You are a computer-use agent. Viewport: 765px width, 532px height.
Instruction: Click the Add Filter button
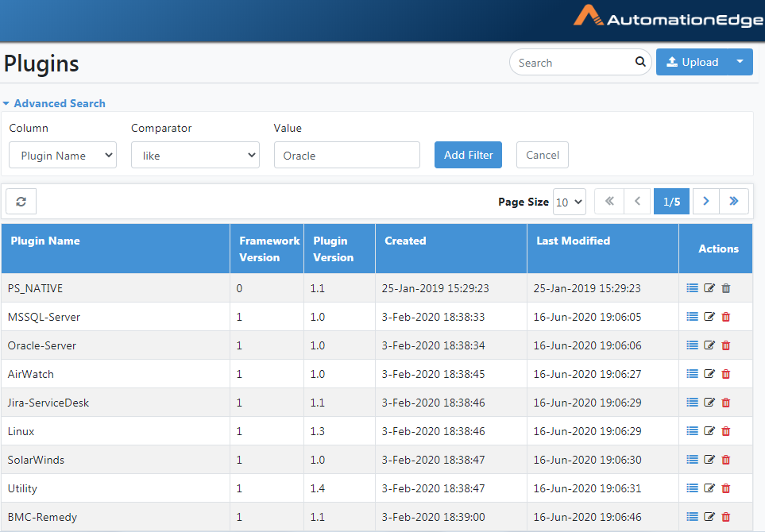click(x=468, y=155)
